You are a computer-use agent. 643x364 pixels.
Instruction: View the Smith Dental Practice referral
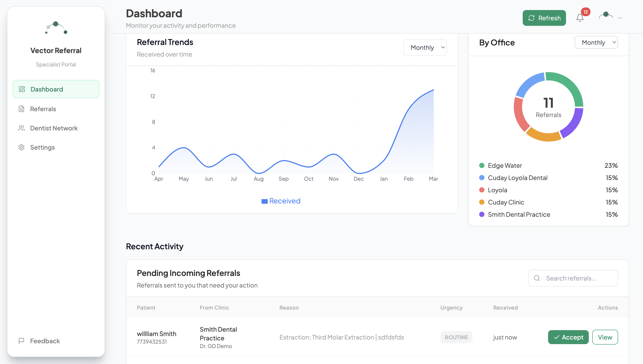coord(605,337)
